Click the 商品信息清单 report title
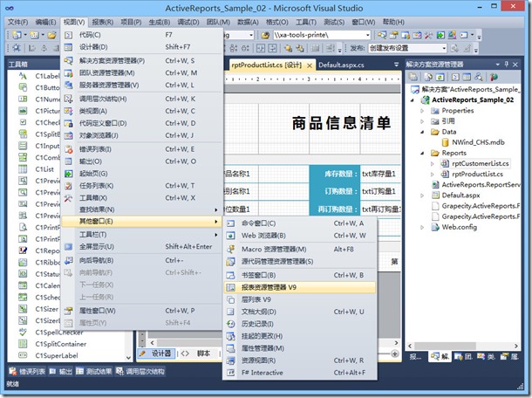 [x=341, y=122]
